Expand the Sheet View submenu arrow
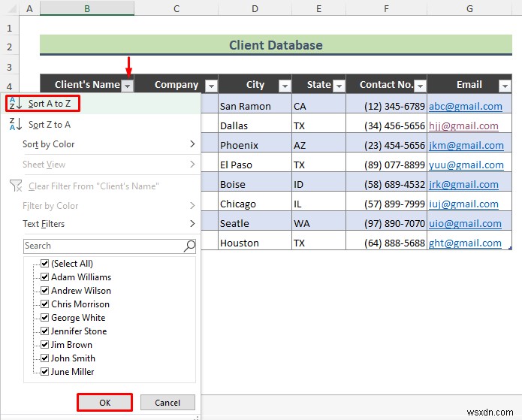This screenshot has height=420, width=522. coord(192,165)
